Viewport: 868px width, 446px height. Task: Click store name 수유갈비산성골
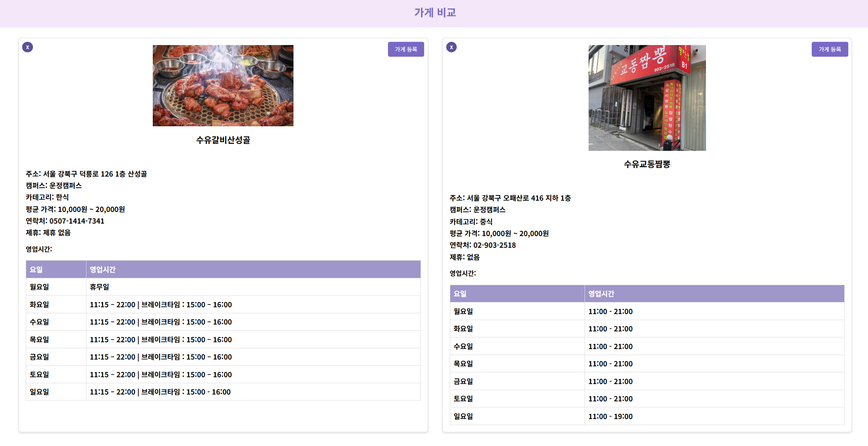(x=223, y=140)
